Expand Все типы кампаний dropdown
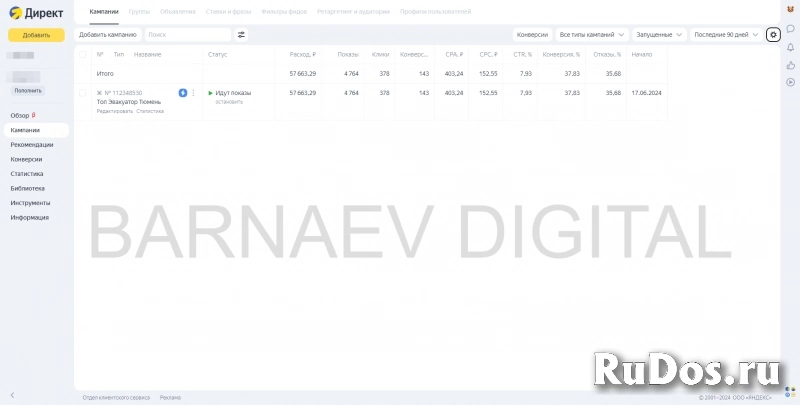800x405 pixels. tap(592, 35)
